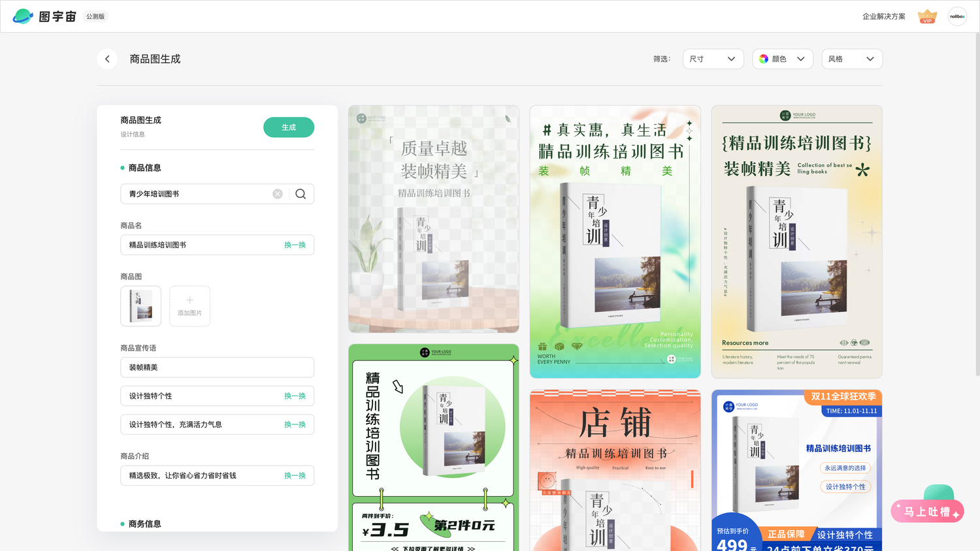
Task: Select the blue 双11全球狂欢季 template
Action: click(797, 471)
